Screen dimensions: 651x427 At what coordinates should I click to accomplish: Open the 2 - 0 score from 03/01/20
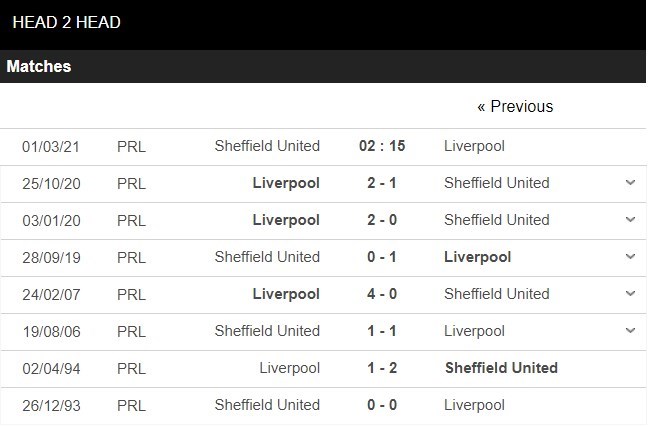(x=382, y=220)
